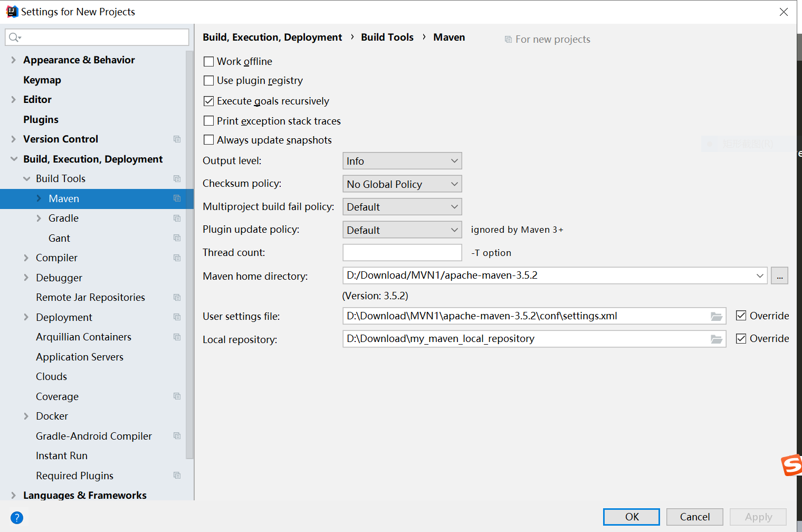Select Instant Run in settings tree
The width and height of the screenshot is (802, 532).
pos(62,455)
